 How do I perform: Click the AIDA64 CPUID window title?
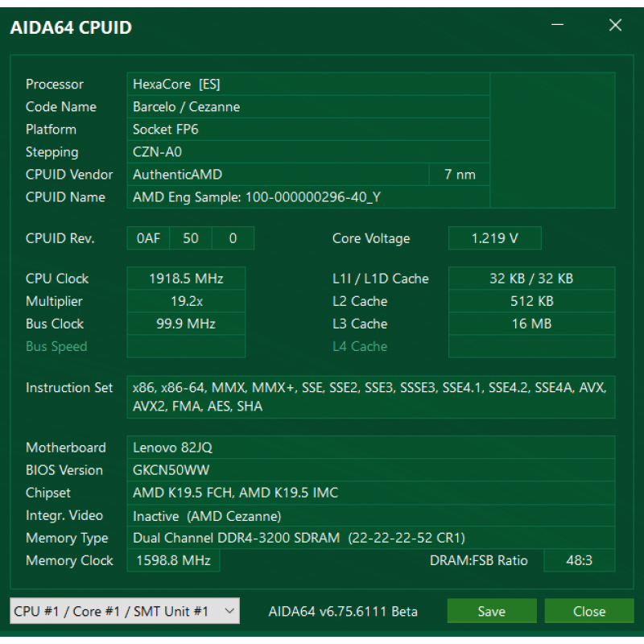[x=71, y=27]
